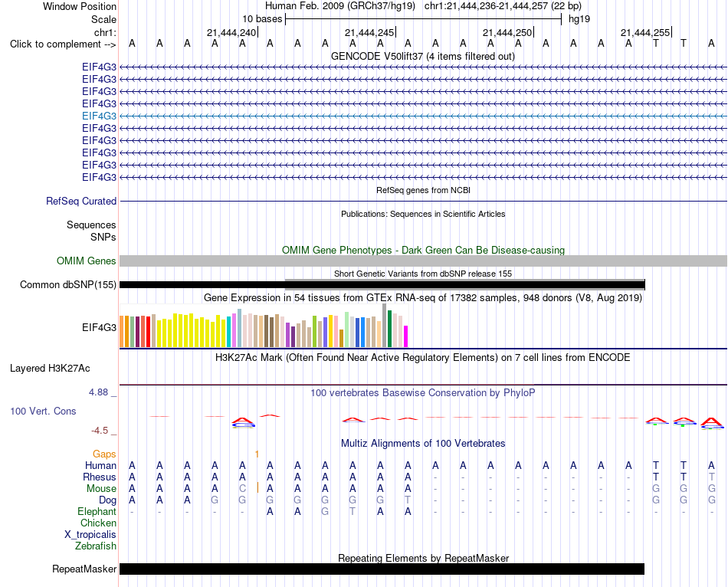
Task: Click the Sequences label of Publications track
Action: (91, 225)
